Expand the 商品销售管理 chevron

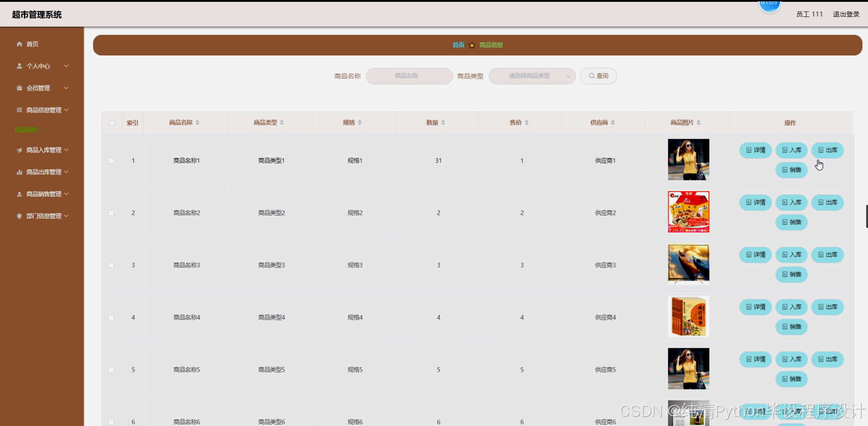[x=66, y=194]
